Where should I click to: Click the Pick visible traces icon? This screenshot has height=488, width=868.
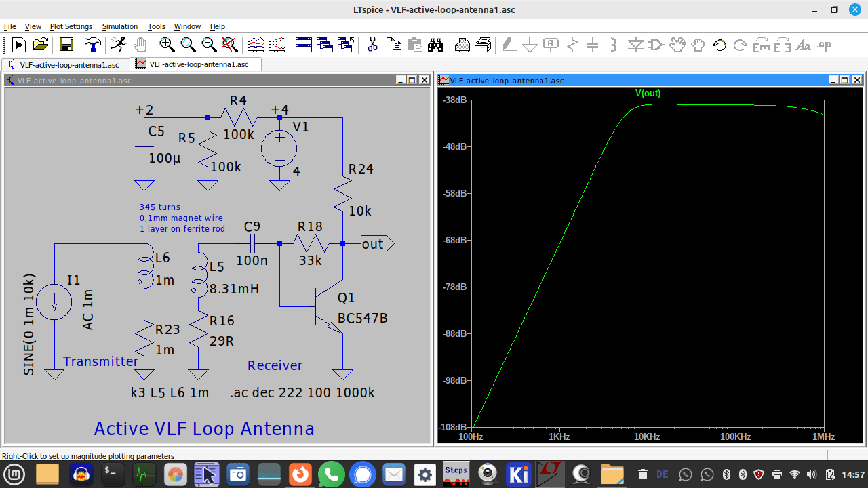(x=256, y=45)
